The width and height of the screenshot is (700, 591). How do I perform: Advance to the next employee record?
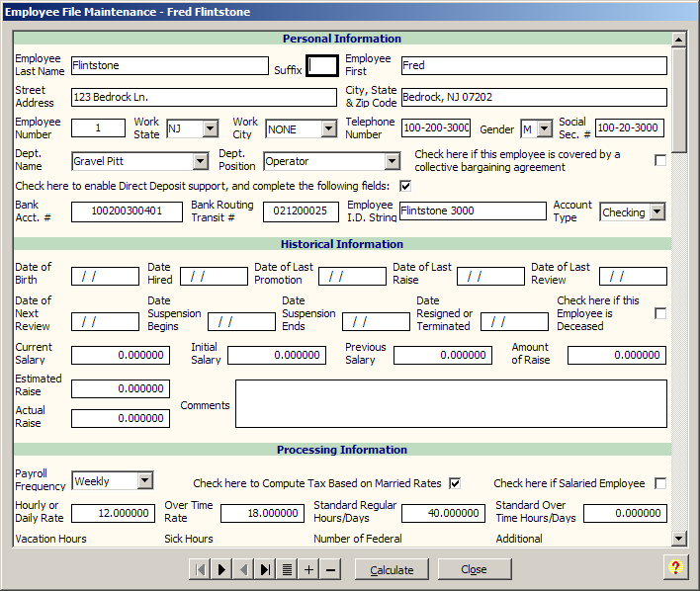221,569
